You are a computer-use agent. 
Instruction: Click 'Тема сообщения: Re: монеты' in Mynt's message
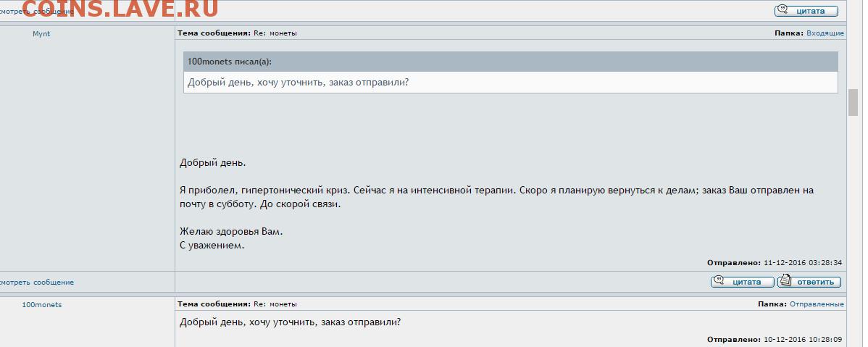pos(237,33)
